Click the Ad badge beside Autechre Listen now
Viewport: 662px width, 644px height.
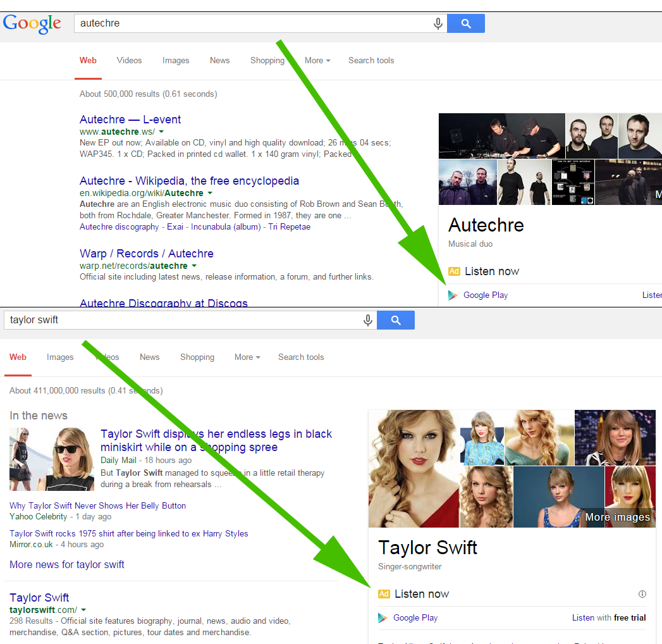(x=454, y=271)
